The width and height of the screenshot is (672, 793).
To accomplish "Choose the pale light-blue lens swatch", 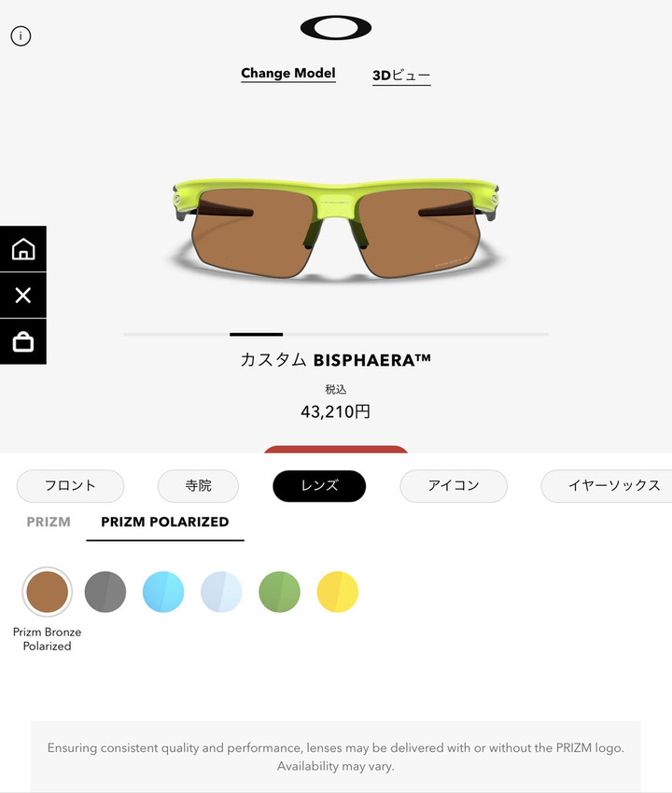I will (221, 591).
